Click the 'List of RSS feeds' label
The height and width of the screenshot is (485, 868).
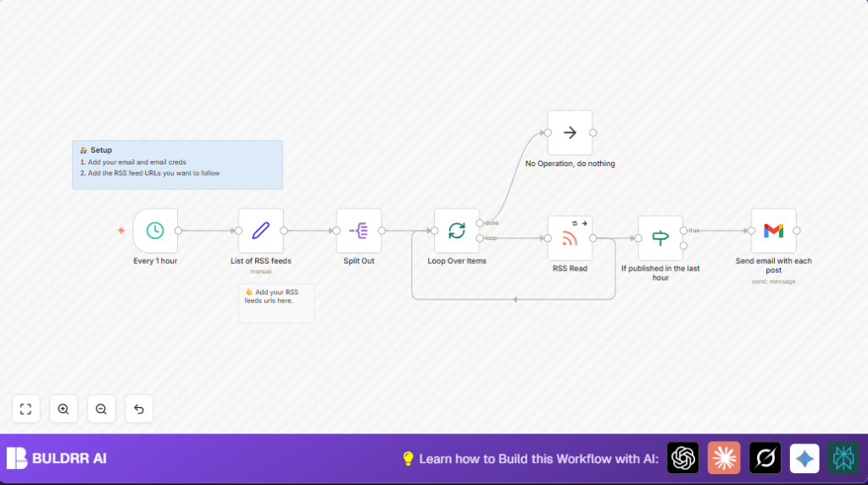tap(261, 261)
